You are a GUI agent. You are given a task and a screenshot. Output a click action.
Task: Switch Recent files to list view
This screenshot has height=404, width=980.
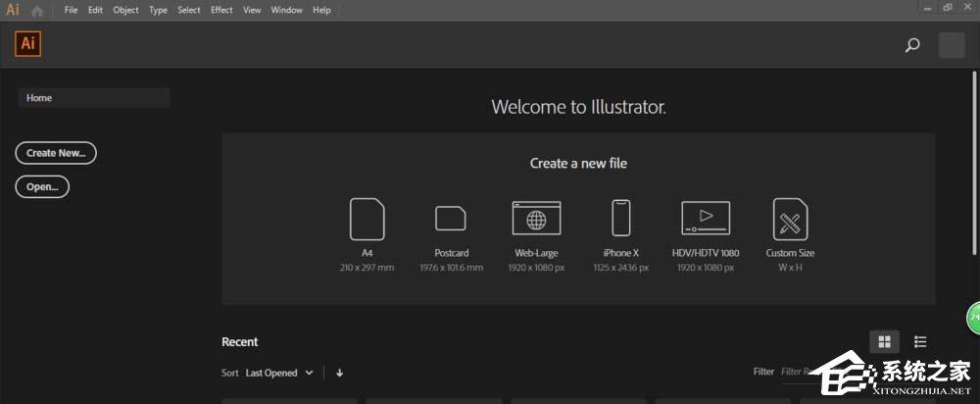[920, 341]
